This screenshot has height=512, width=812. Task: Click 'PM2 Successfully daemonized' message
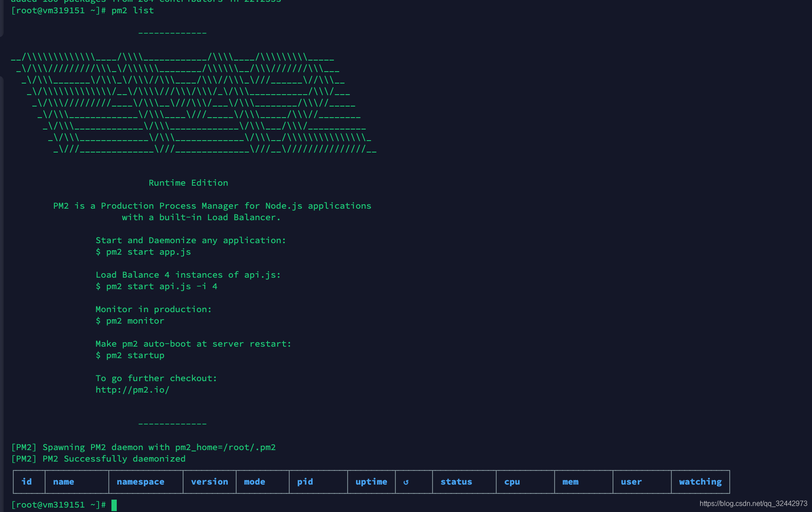coord(114,459)
